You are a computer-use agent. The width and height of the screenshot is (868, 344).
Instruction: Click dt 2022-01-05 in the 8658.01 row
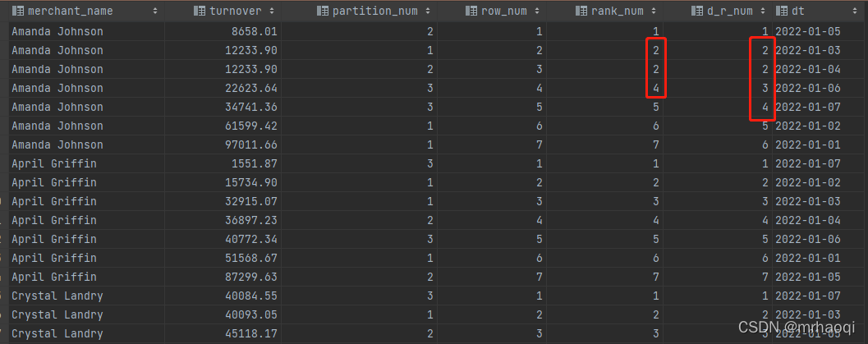coord(808,31)
